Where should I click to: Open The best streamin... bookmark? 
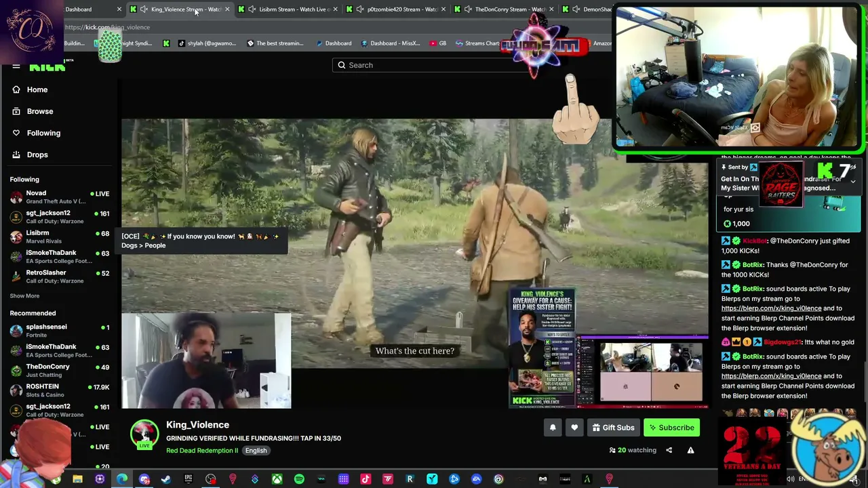pos(275,43)
